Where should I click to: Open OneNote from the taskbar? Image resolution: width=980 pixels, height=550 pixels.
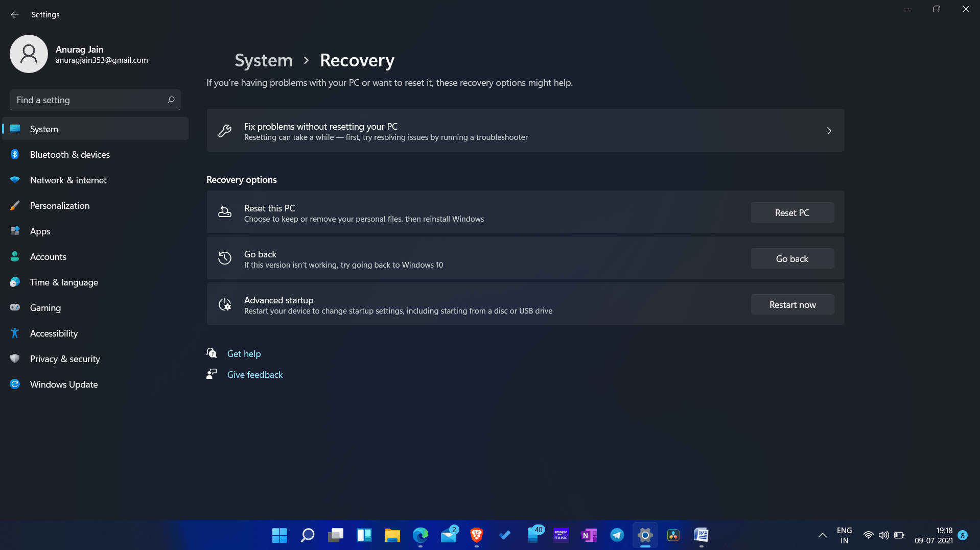pyautogui.click(x=589, y=535)
